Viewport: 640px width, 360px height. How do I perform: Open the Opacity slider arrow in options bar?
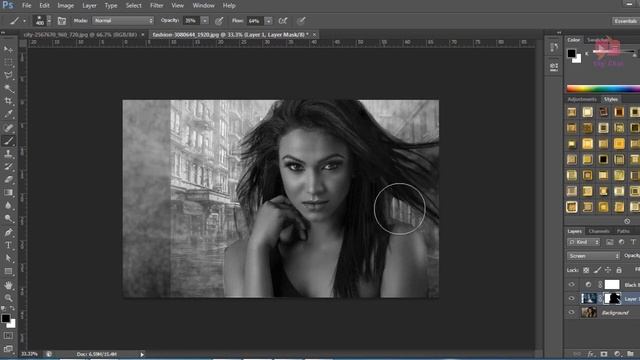[205, 20]
